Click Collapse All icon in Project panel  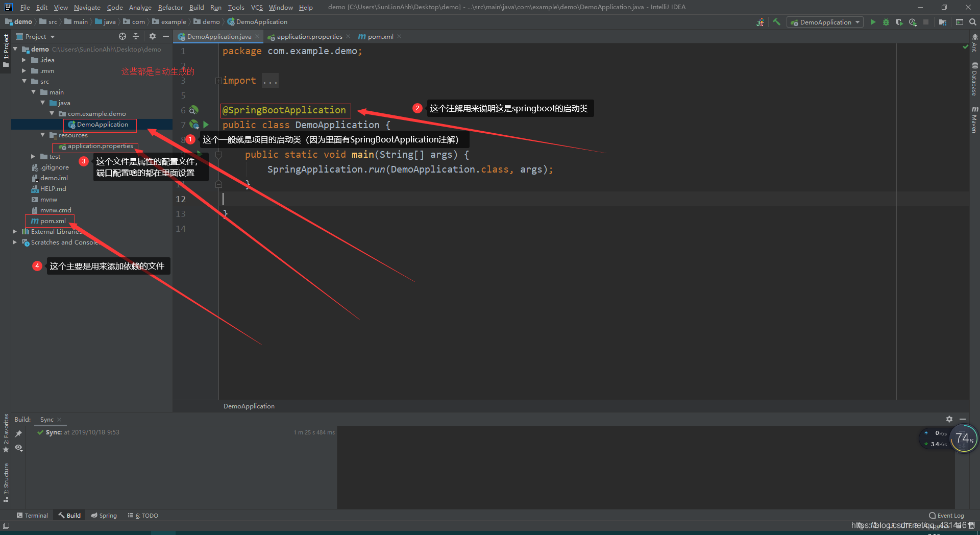tap(136, 36)
